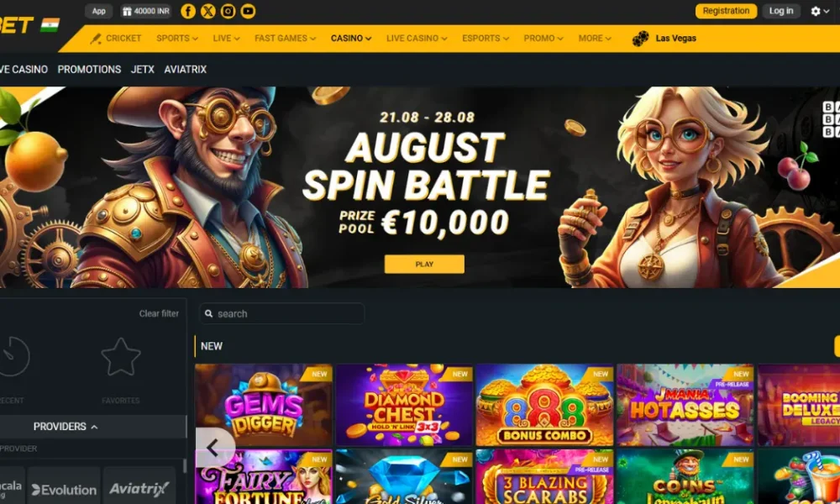
Task: Select the Aviatrix tab
Action: click(x=186, y=70)
